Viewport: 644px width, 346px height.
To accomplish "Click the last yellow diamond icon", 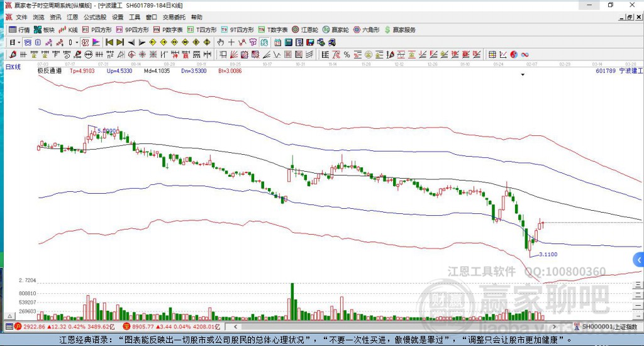I will click(x=206, y=42).
